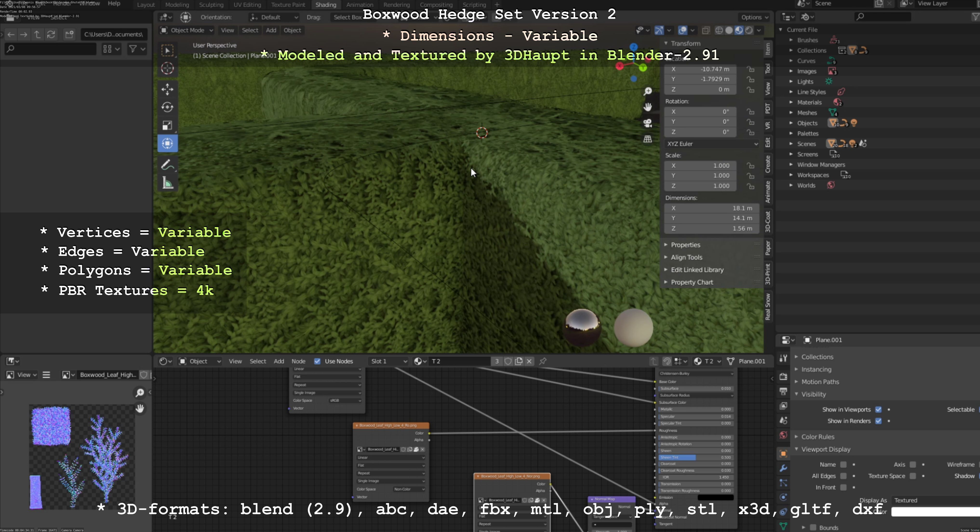Go back in file browser

tap(11, 35)
